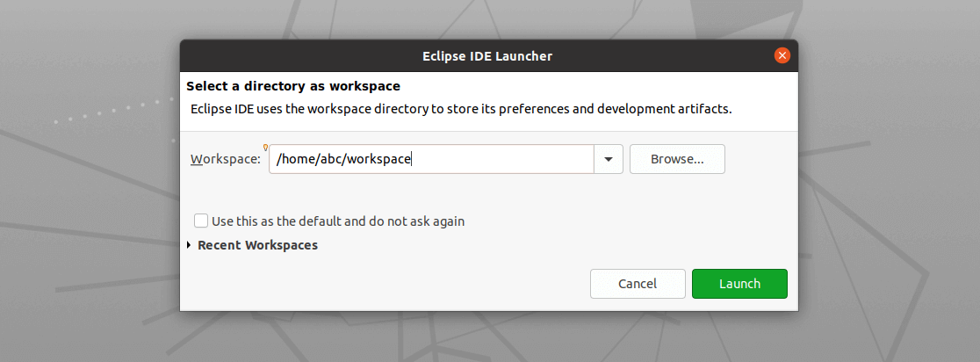This screenshot has height=362, width=980.
Task: Click the 'Use this as the default' label text
Action: coord(338,221)
